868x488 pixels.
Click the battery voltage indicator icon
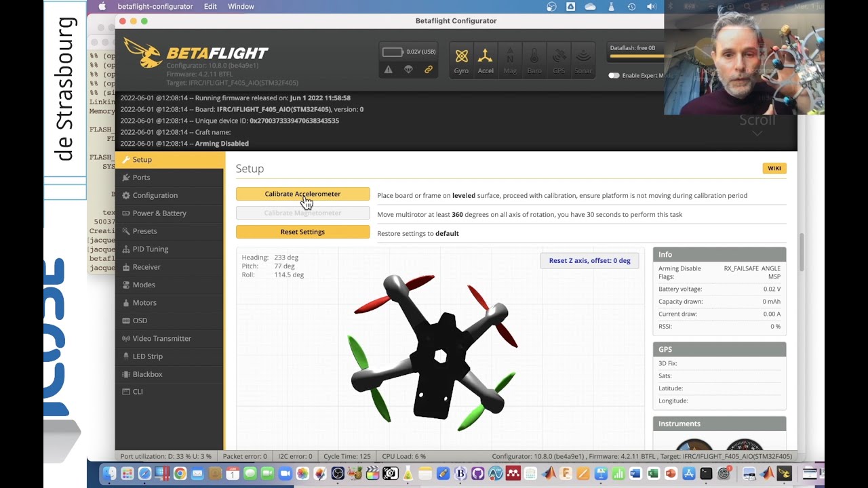[x=393, y=52]
